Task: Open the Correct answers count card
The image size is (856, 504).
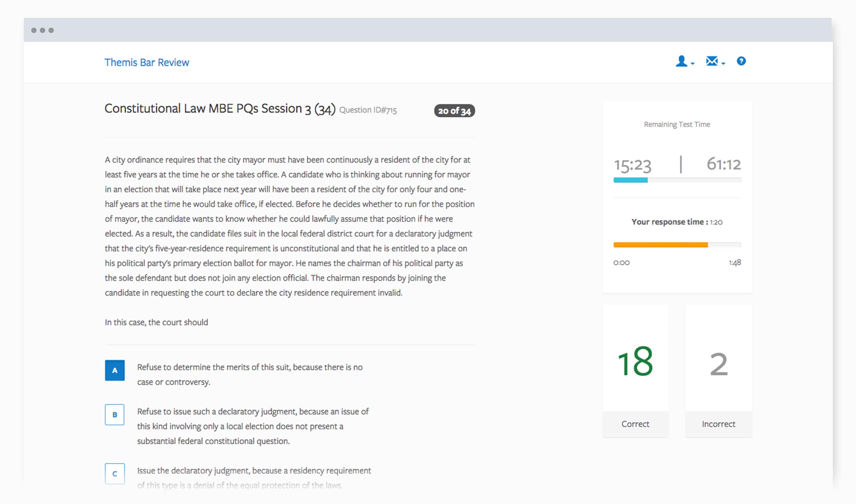Action: 635,371
